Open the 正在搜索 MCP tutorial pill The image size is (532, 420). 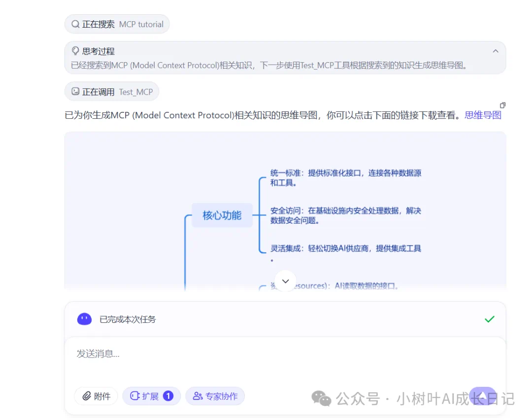click(x=117, y=24)
